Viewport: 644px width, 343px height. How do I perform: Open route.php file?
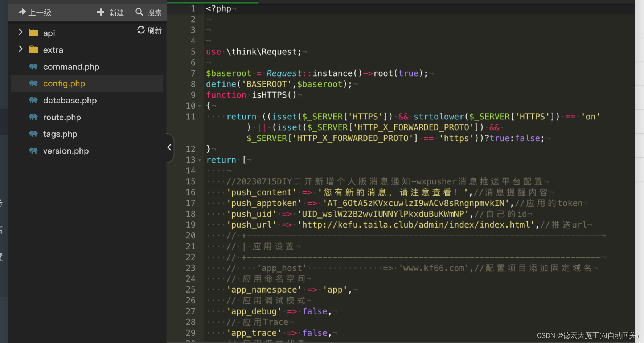click(x=62, y=117)
